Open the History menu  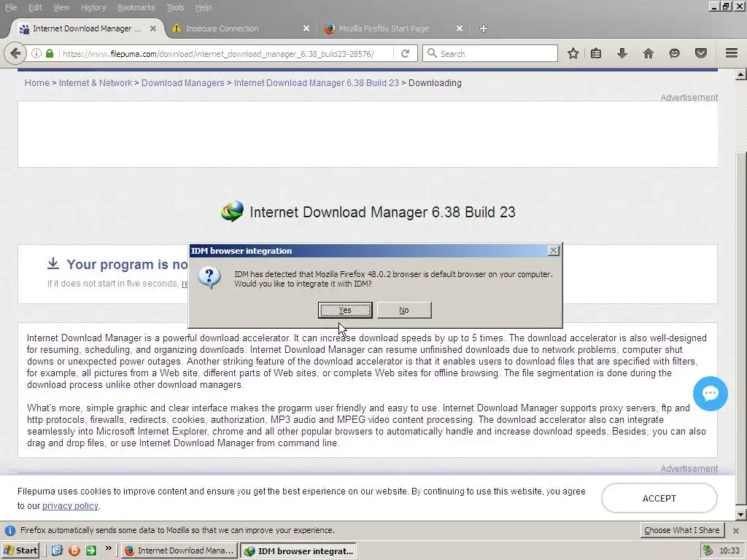[x=93, y=7]
